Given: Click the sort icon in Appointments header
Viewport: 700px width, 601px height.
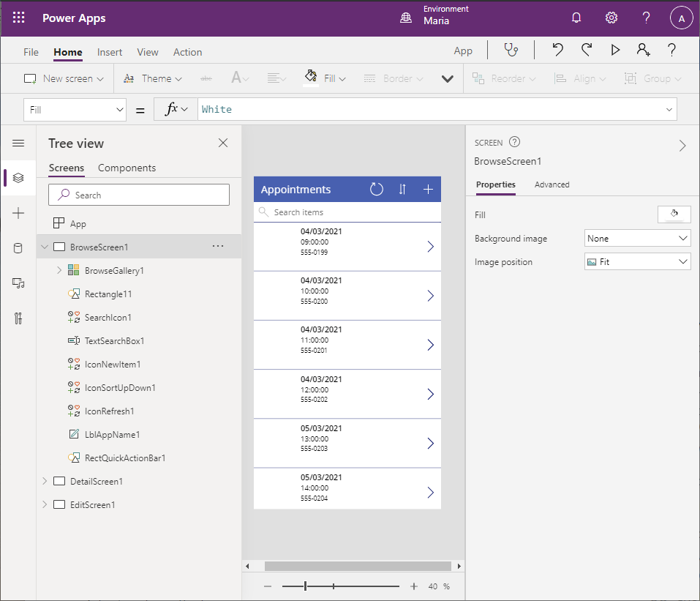Looking at the screenshot, I should pyautogui.click(x=402, y=190).
